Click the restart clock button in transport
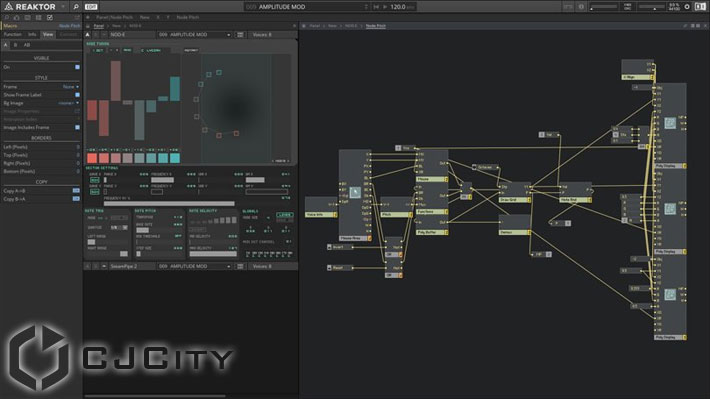This screenshot has width=710, height=399. point(376,7)
